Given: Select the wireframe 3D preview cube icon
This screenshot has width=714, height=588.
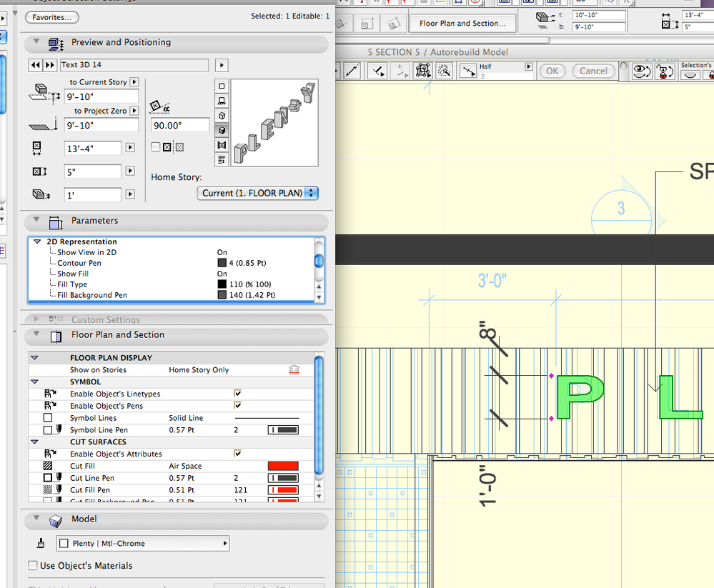Looking at the screenshot, I should 222,116.
